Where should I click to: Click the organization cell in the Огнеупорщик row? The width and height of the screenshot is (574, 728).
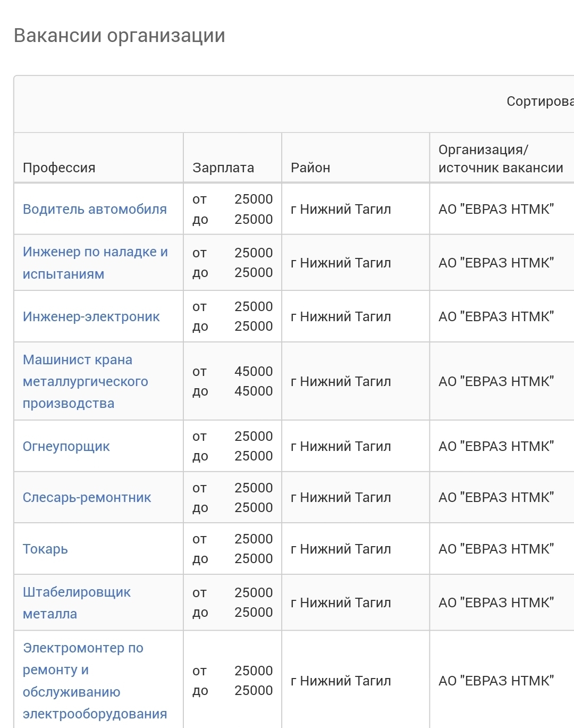coord(496,447)
